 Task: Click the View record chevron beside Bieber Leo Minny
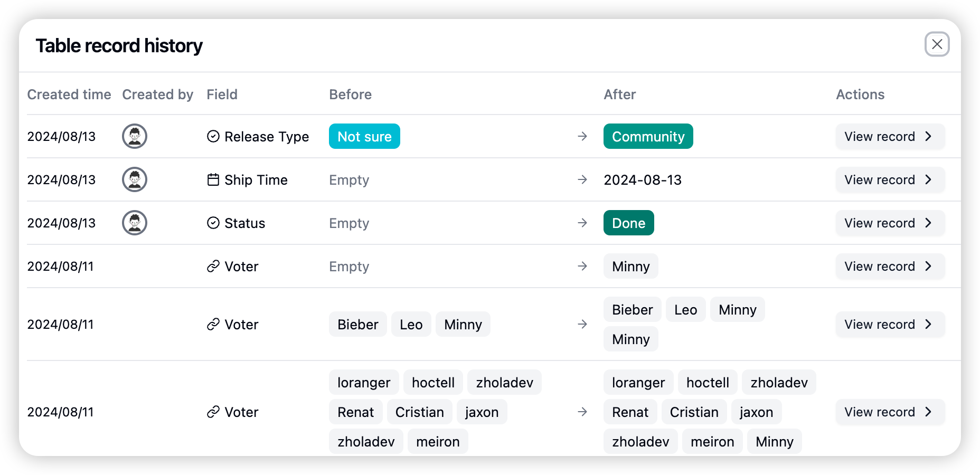[x=928, y=324]
